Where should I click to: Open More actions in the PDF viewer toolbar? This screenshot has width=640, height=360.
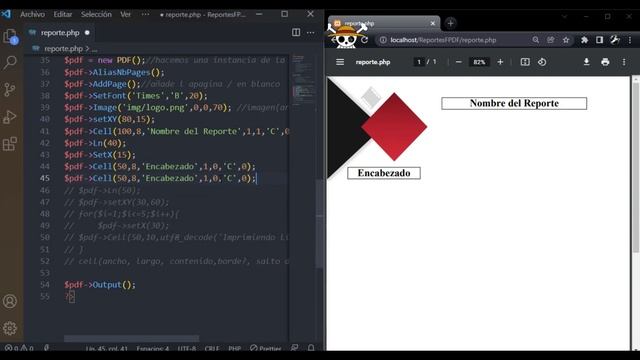coord(624,62)
